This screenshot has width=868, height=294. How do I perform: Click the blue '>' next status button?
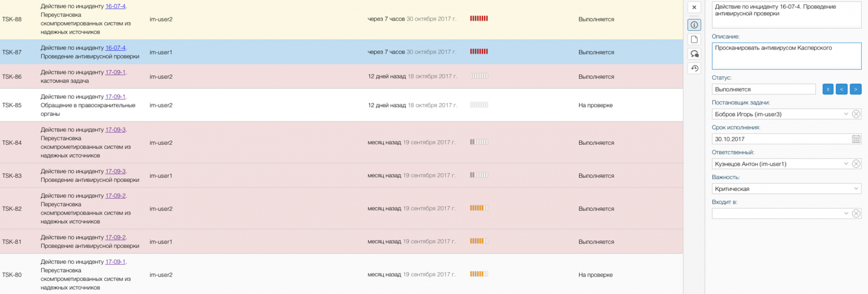pos(855,89)
